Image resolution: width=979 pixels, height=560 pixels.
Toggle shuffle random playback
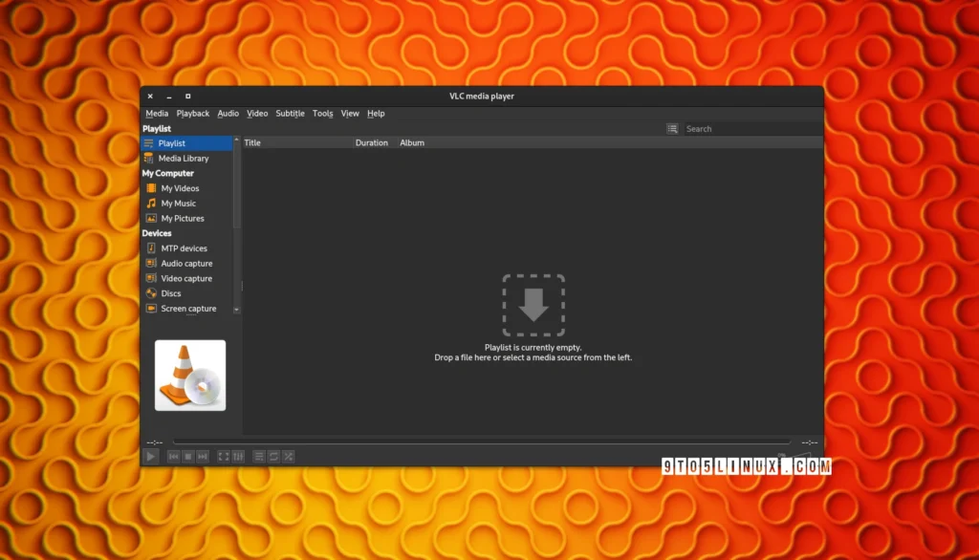coord(289,457)
